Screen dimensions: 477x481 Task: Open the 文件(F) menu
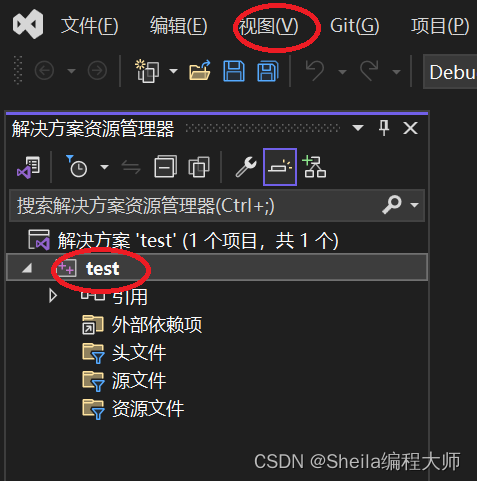point(89,26)
